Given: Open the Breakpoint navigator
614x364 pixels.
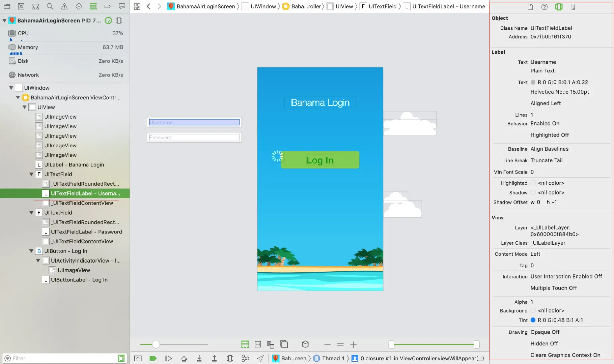Looking at the screenshot, I should (x=108, y=6).
